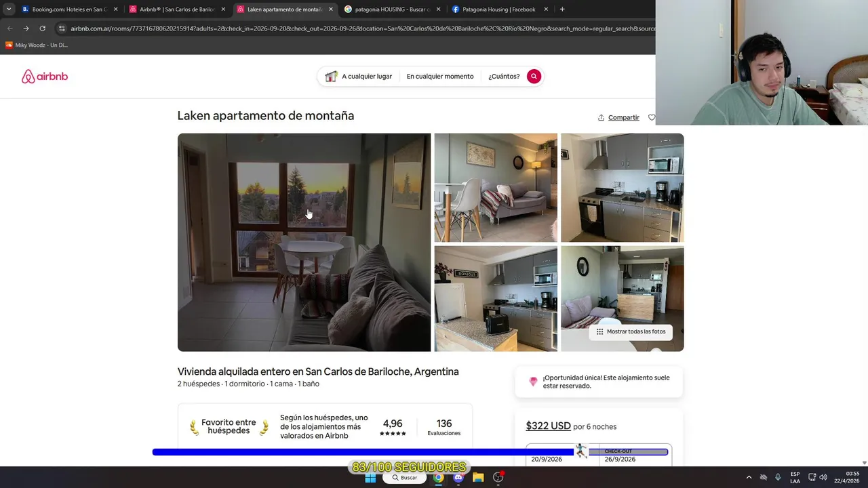The height and width of the screenshot is (488, 868).
Task: Open a new browser tab with plus icon
Action: coord(562,9)
